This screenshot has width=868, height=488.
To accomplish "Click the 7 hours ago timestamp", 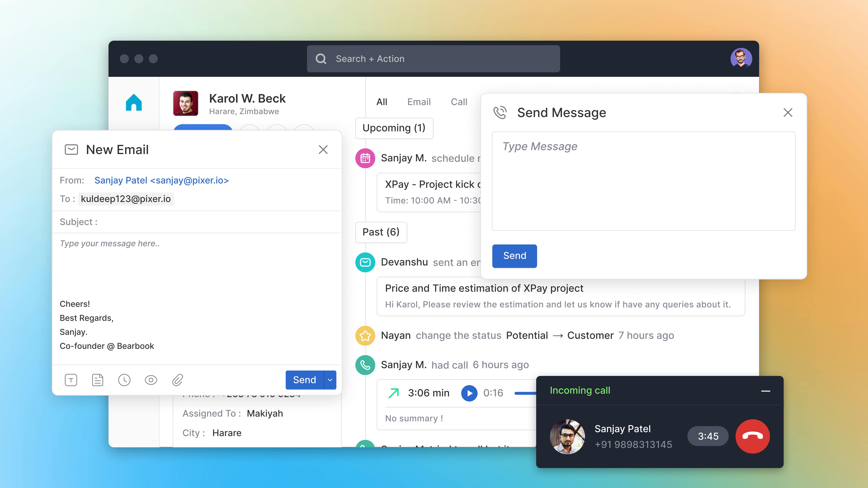I will [646, 335].
